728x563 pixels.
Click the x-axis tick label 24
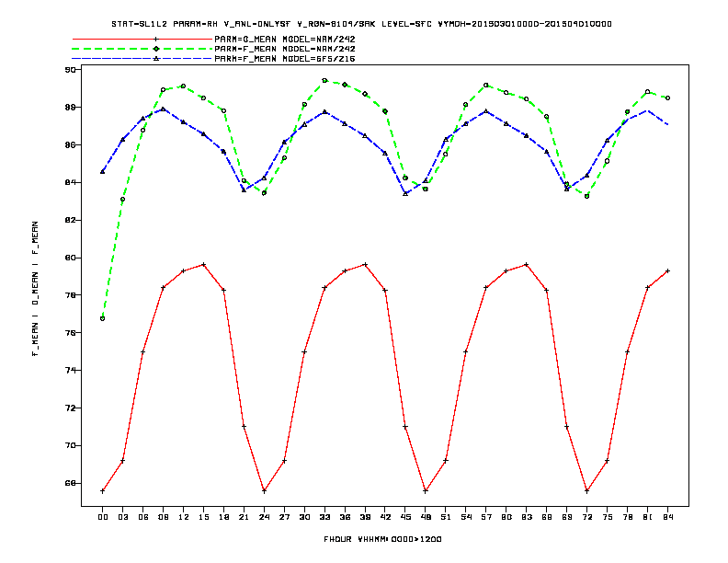(264, 517)
